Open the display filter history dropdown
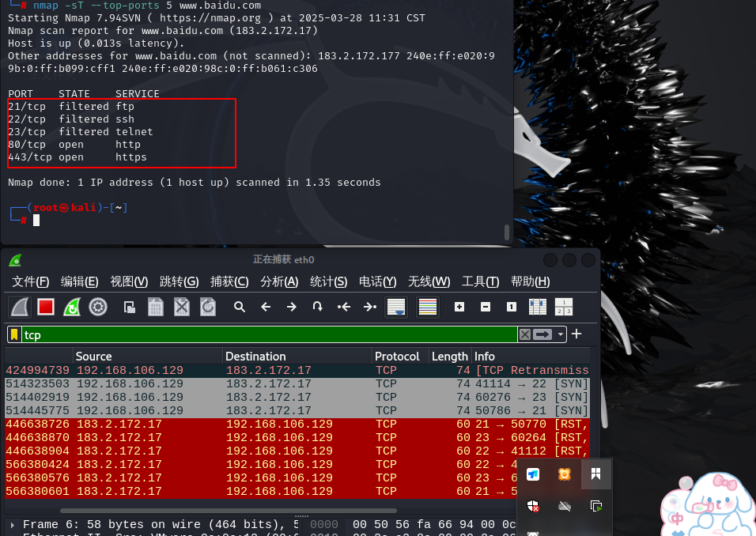The width and height of the screenshot is (756, 536). pyautogui.click(x=560, y=334)
